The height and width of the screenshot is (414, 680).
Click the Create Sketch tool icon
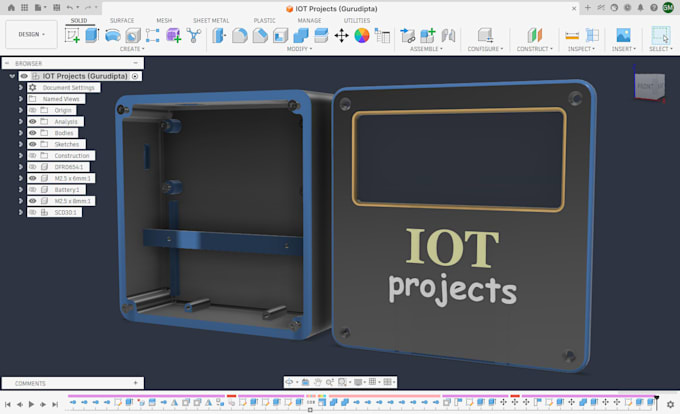[72, 35]
